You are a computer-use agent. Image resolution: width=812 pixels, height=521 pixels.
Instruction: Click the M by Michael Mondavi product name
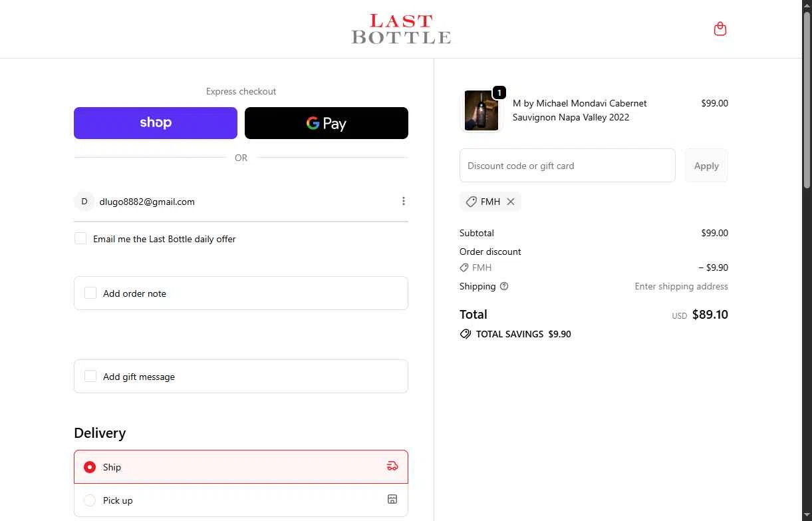(580, 110)
